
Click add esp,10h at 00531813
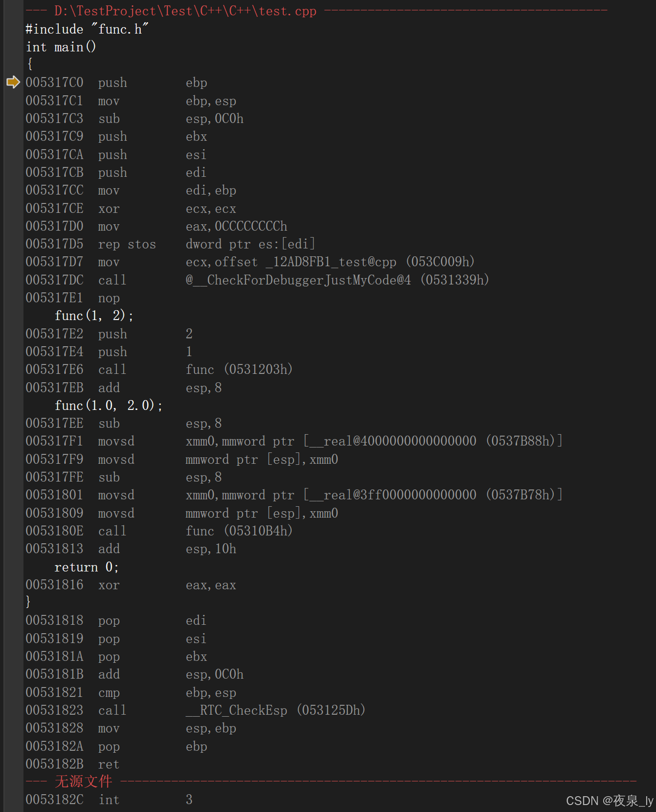pyautogui.click(x=131, y=549)
